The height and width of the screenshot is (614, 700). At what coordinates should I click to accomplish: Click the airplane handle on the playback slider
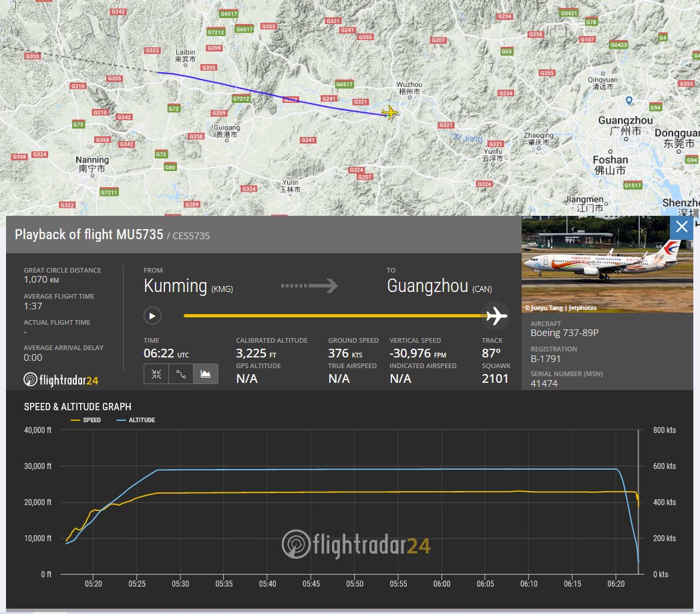496,316
